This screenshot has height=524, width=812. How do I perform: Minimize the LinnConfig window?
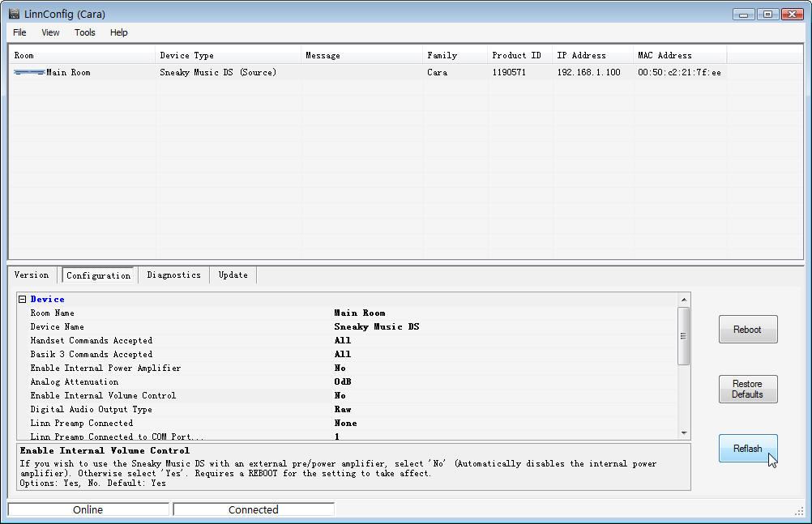click(x=743, y=14)
